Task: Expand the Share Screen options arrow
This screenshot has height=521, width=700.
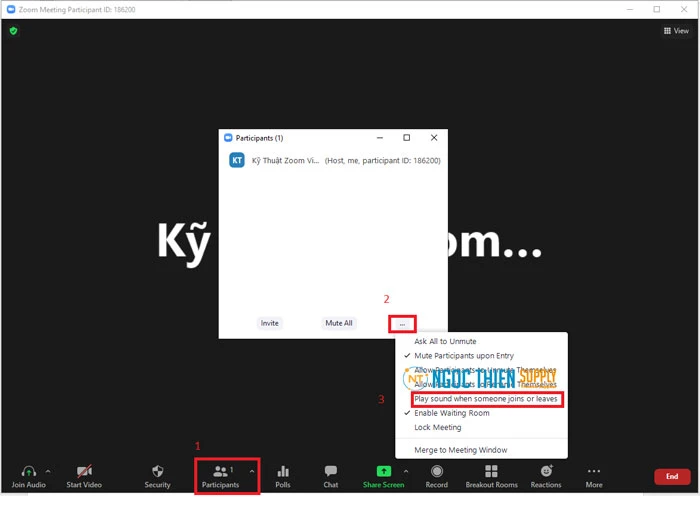Action: point(406,471)
